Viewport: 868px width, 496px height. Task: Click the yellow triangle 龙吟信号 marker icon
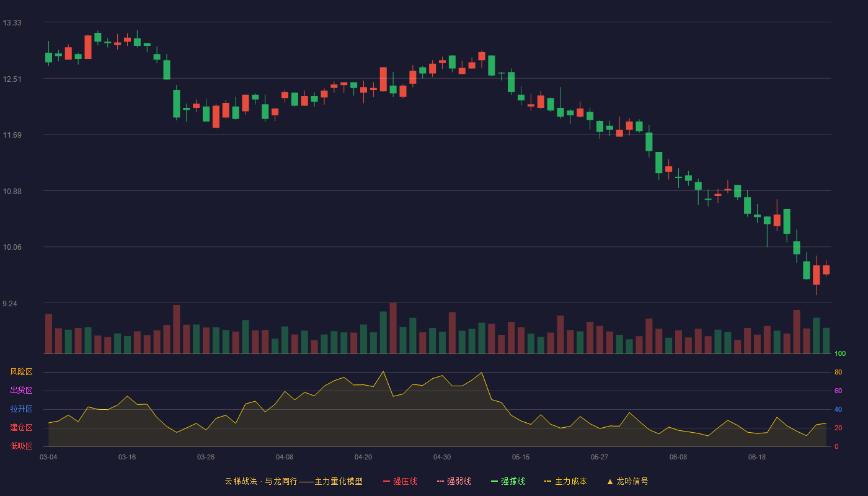610,481
